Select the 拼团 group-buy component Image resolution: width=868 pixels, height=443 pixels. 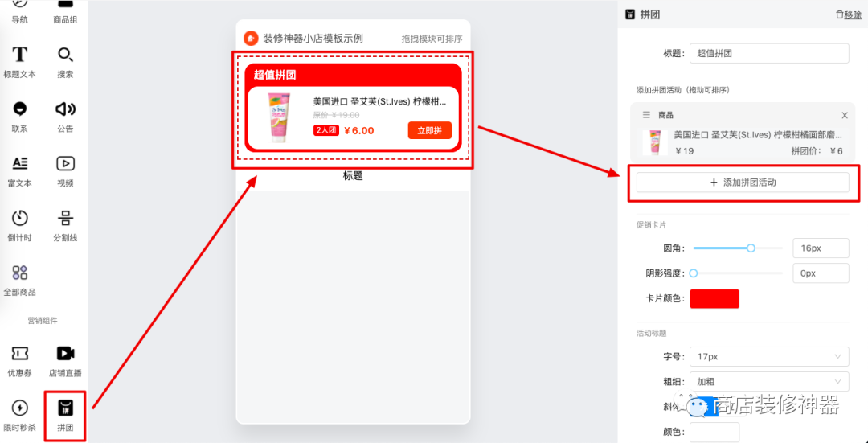point(65,416)
